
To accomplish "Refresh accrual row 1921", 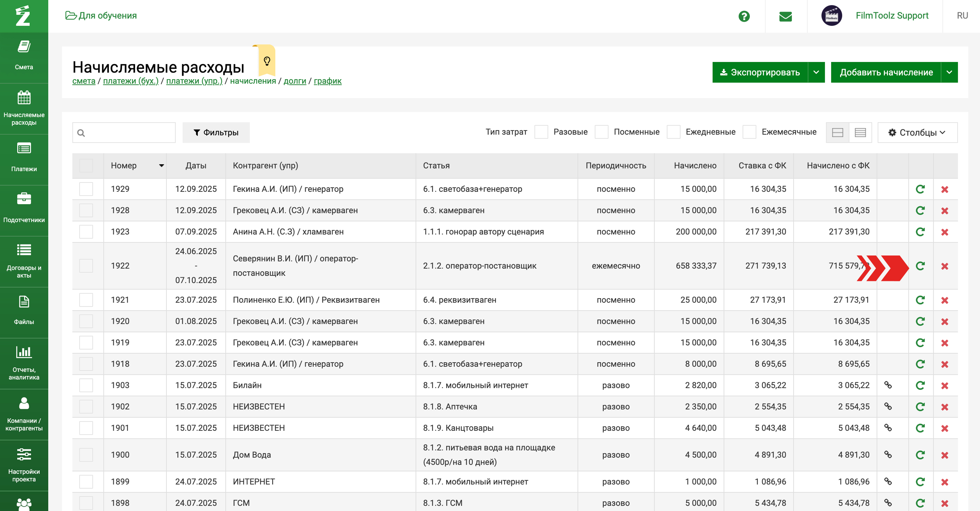I will click(x=920, y=300).
